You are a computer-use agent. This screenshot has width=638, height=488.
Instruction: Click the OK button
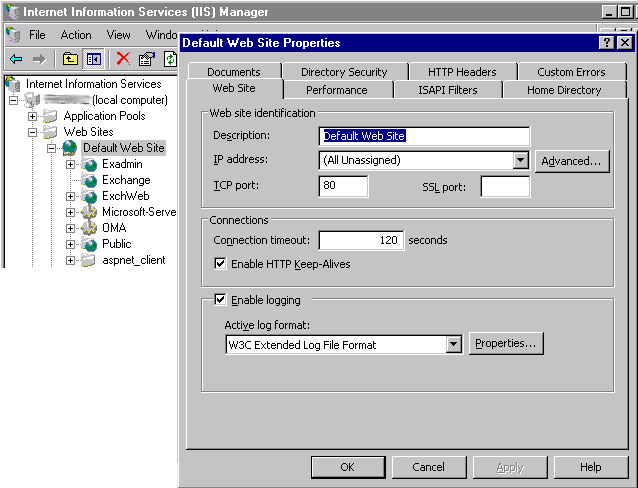(347, 467)
